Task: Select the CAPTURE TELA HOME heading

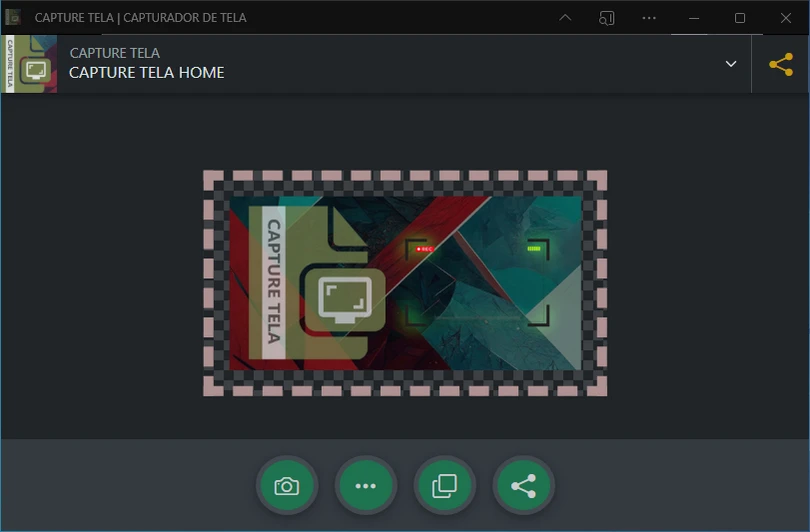Action: point(146,73)
